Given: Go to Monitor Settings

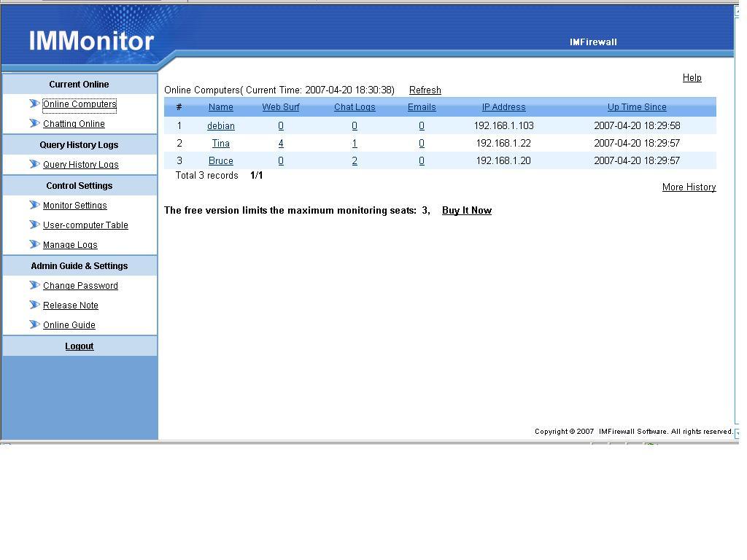Looking at the screenshot, I should [x=75, y=205].
